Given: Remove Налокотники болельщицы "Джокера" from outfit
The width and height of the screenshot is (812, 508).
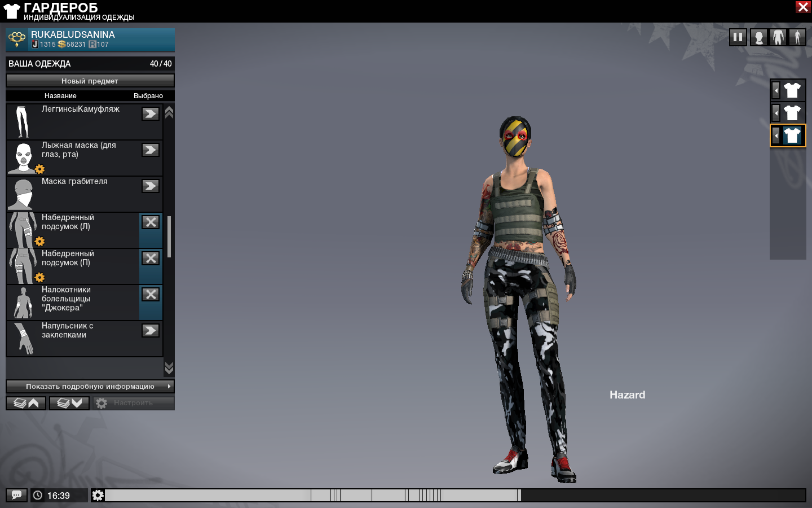Looking at the screenshot, I should (151, 295).
